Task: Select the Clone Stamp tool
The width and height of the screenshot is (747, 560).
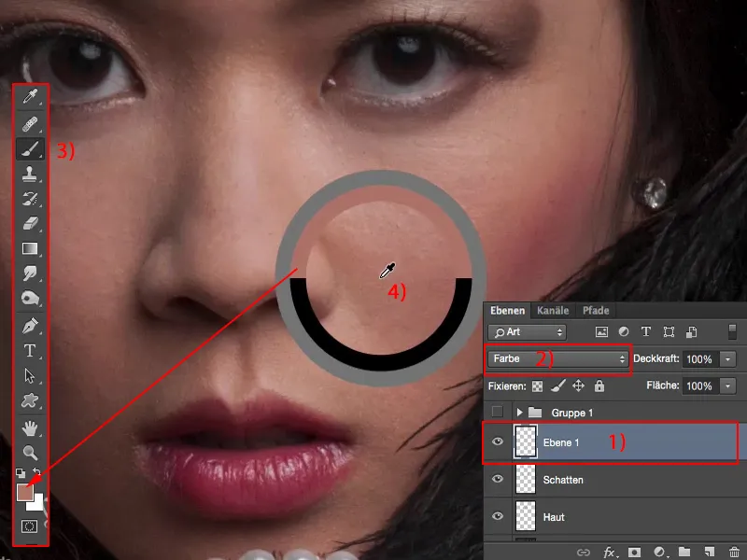Action: (30, 174)
